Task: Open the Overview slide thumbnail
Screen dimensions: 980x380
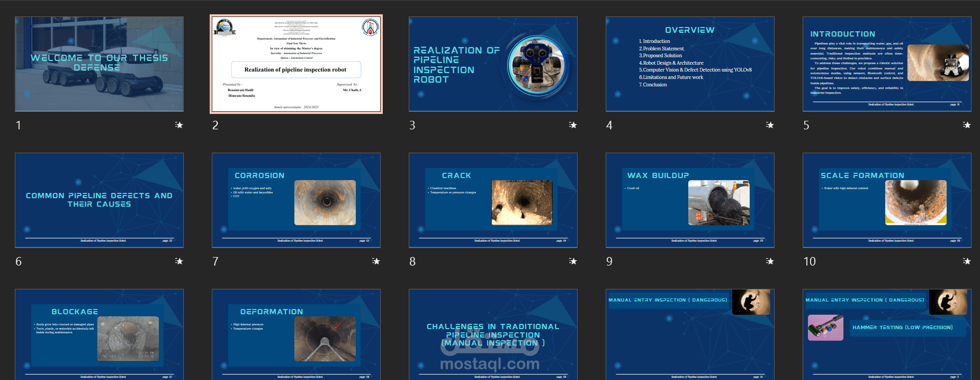Action: (690, 64)
